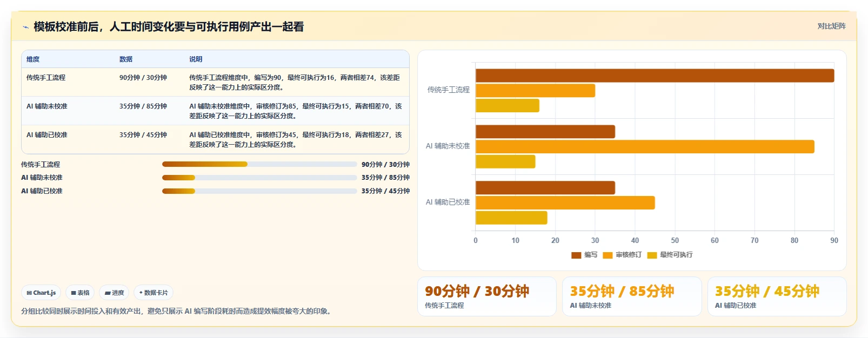This screenshot has width=868, height=338.
Task: Toggle the 审核修订 legend swatch
Action: 607,255
